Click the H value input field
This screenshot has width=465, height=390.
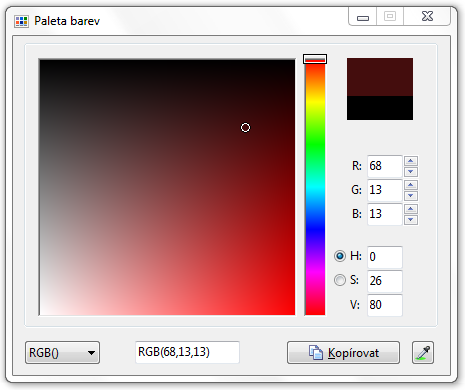(385, 257)
